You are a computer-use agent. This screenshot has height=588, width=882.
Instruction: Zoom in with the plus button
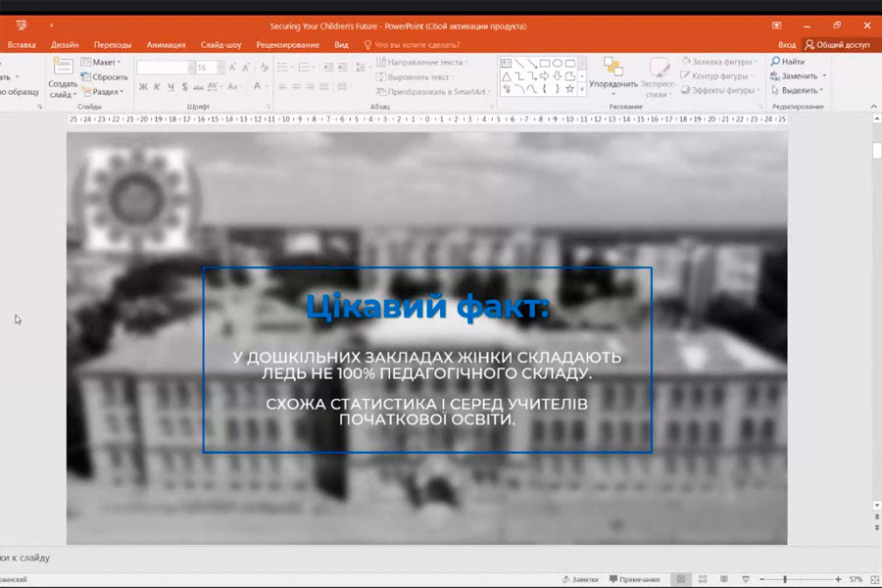tap(838, 579)
